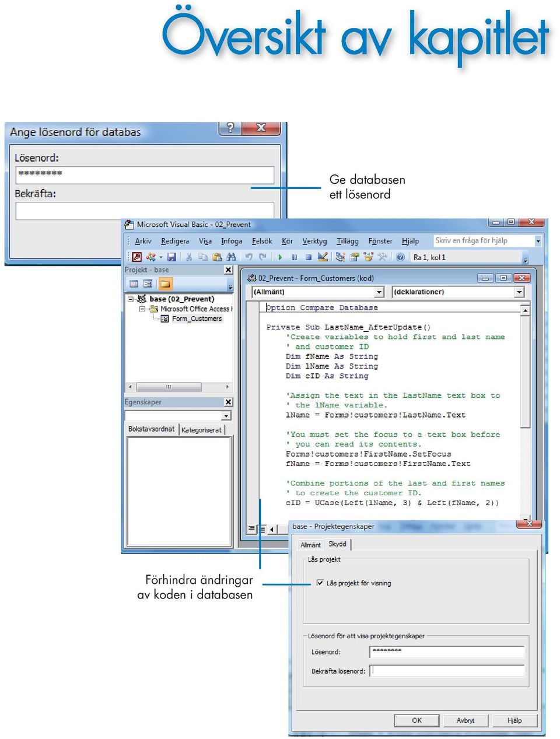Run the code with the green play icon
Image resolution: width=560 pixels, height=739 pixels.
(x=281, y=257)
